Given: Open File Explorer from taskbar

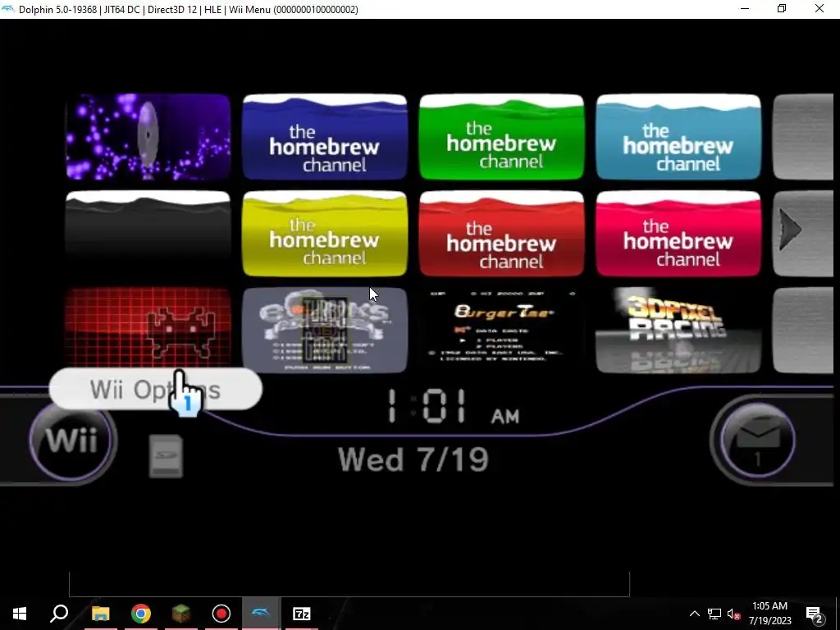Looking at the screenshot, I should [101, 614].
